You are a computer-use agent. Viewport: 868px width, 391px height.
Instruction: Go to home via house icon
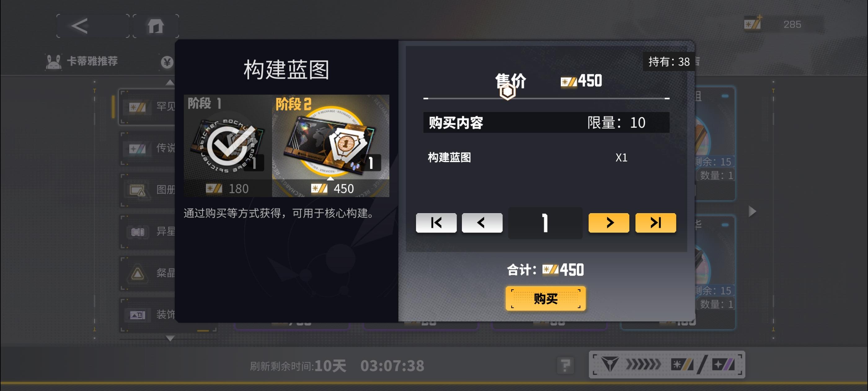156,26
